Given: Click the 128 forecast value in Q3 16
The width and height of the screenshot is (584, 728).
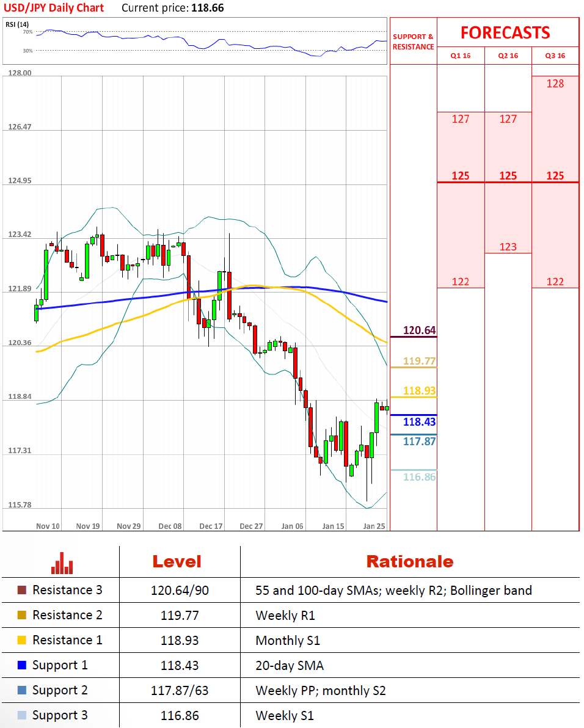Looking at the screenshot, I should [555, 84].
